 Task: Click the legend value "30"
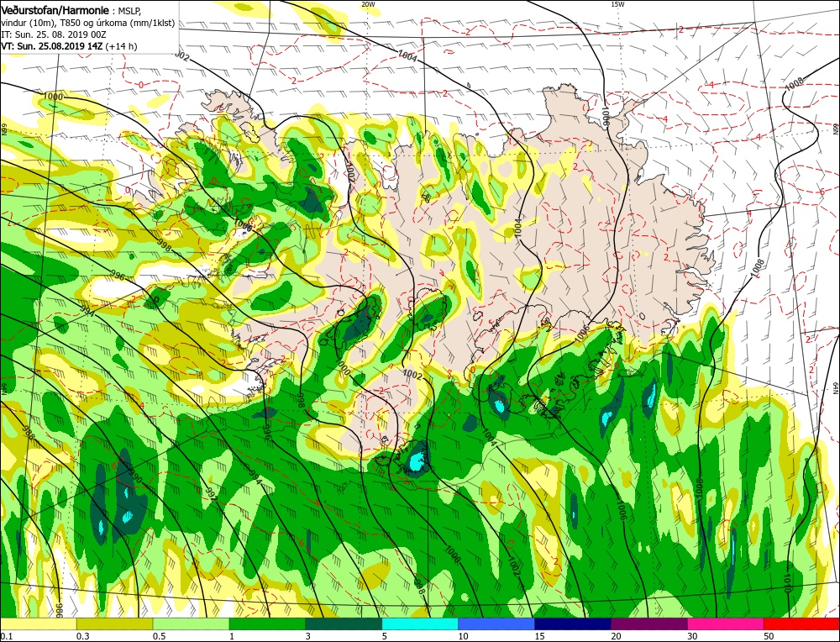(692, 636)
